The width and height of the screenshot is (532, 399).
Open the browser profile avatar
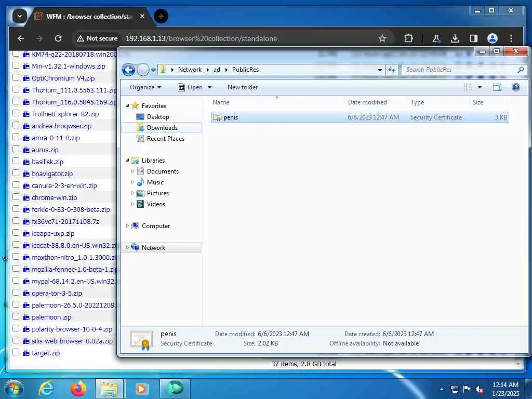(493, 38)
